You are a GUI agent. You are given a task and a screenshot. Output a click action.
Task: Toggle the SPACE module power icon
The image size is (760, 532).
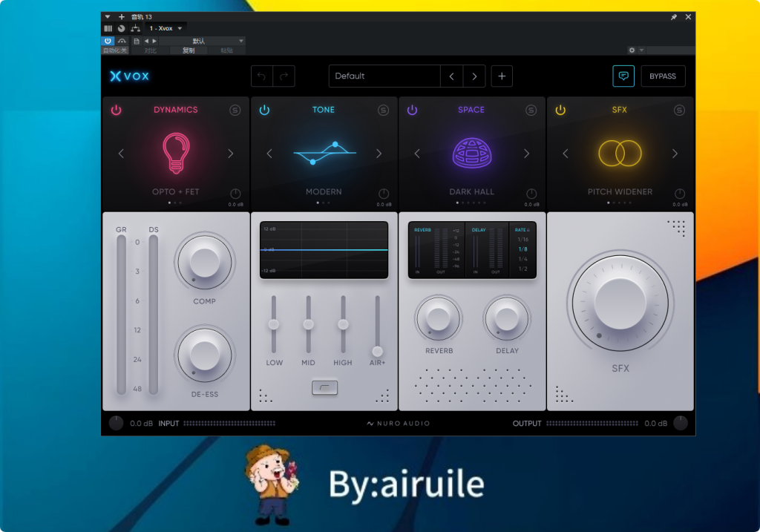coord(412,110)
